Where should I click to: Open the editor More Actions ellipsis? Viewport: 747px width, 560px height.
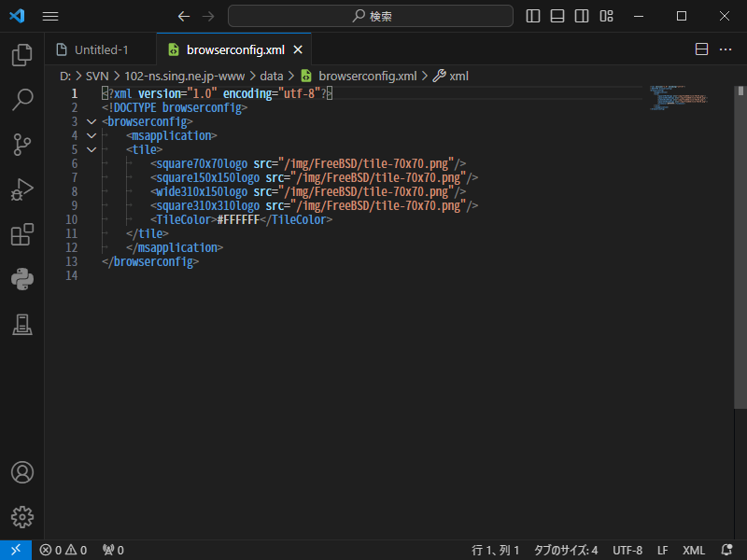(726, 49)
